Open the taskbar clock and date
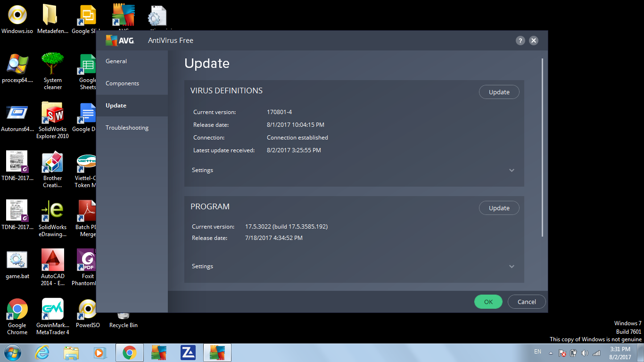 pos(620,353)
